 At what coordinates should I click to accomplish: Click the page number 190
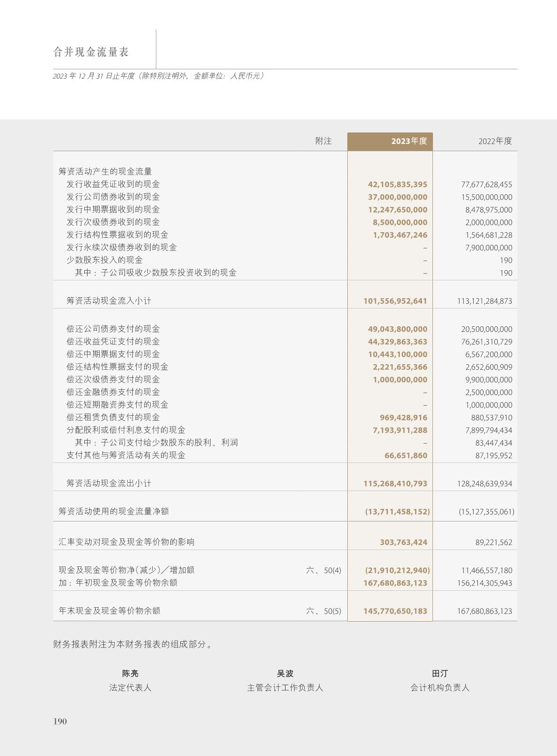pos(60,721)
